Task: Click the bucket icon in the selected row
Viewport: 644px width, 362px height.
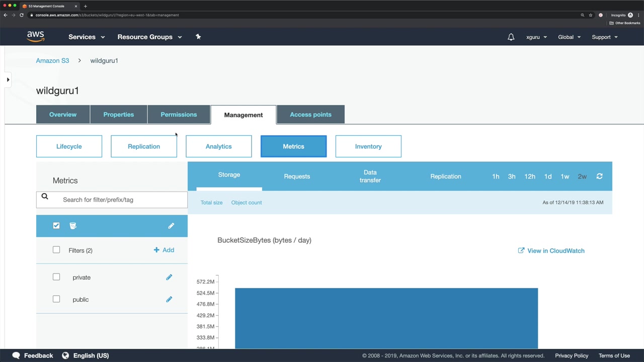Action: 73,226
